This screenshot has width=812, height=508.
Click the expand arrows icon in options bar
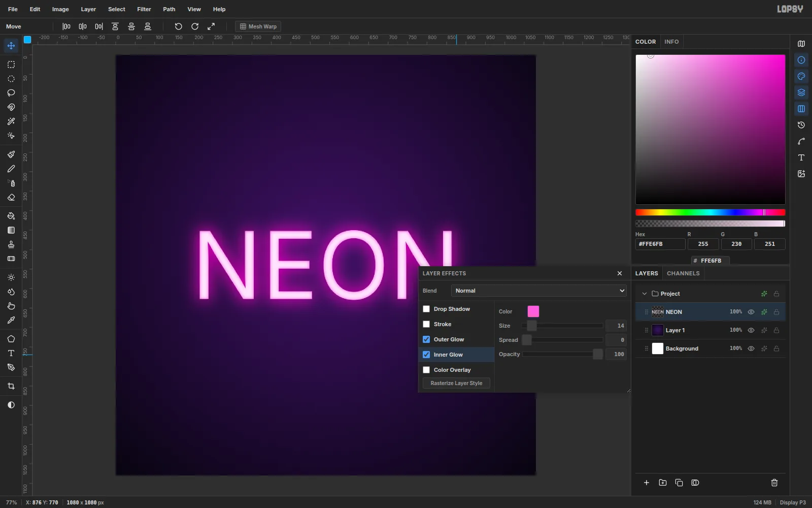(x=211, y=26)
